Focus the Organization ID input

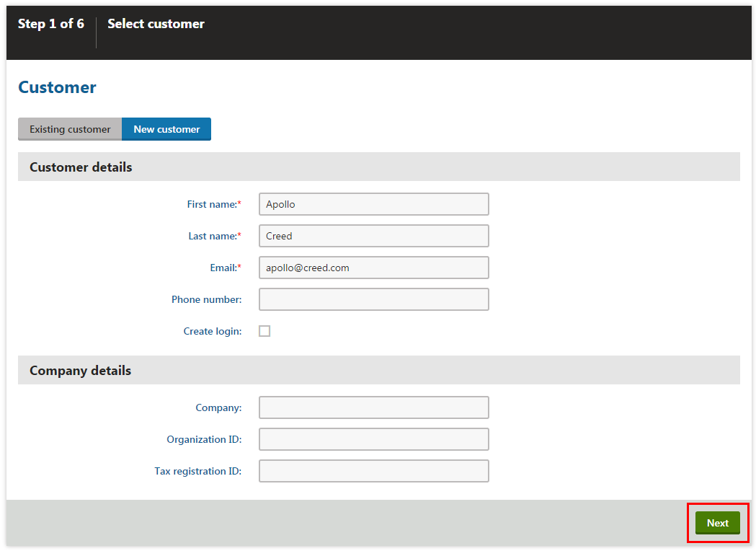point(373,439)
